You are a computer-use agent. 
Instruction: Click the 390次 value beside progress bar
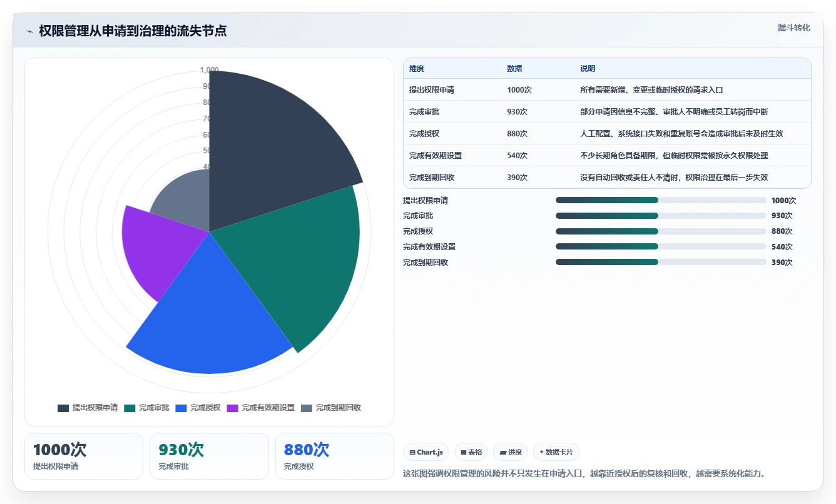pyautogui.click(x=782, y=263)
